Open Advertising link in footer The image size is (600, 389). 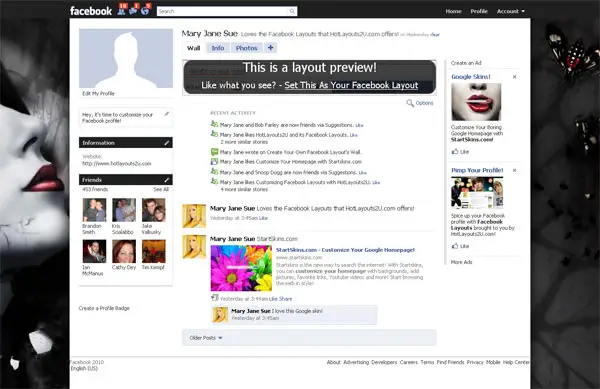[356, 362]
